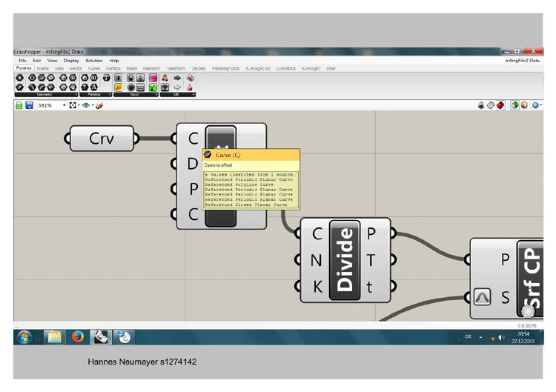Switch to the Maths ribbon tab
Screen dimensions: 556x392
point(42,68)
